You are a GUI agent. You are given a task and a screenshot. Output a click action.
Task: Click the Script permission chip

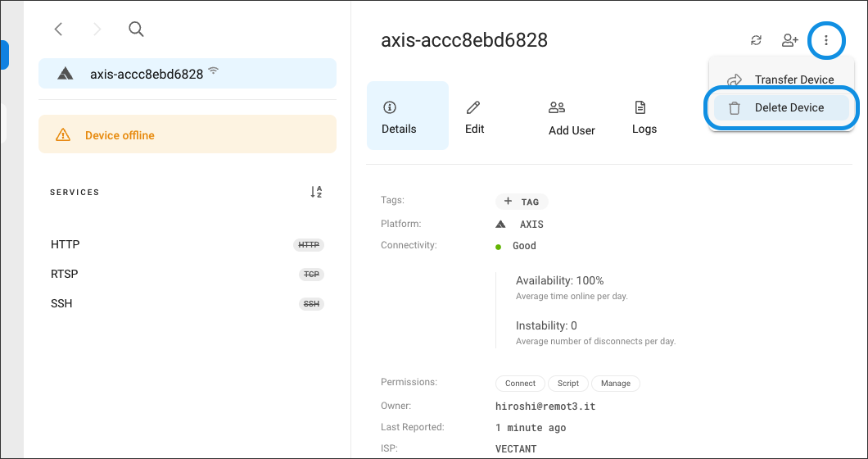click(568, 383)
